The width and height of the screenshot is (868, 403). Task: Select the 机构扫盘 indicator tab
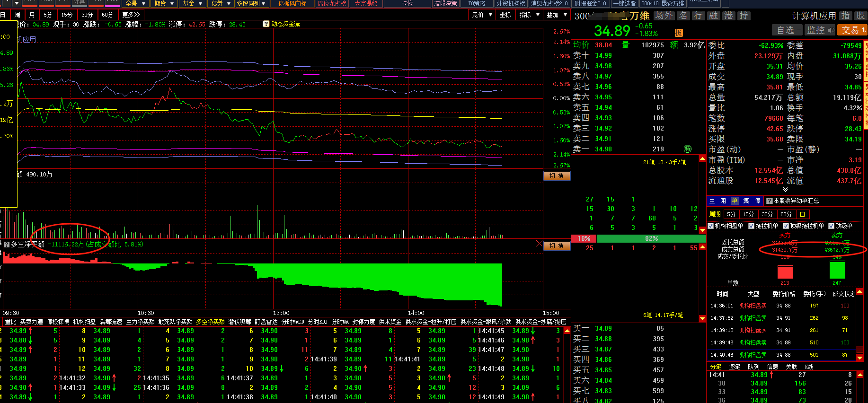84,322
